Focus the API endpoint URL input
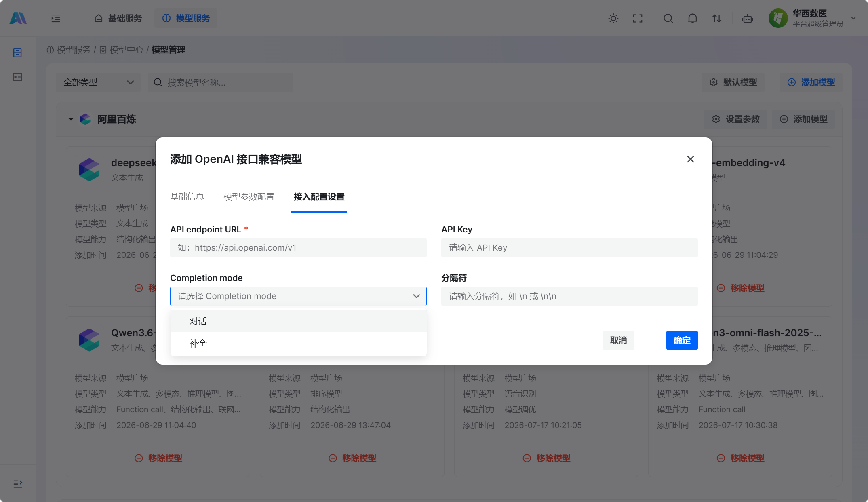 298,248
